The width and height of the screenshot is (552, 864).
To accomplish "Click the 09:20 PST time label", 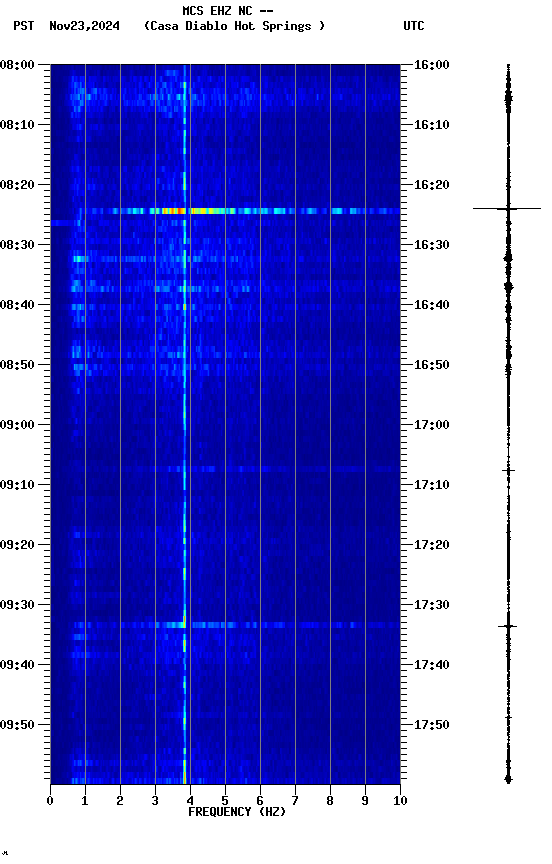I will (x=17, y=545).
